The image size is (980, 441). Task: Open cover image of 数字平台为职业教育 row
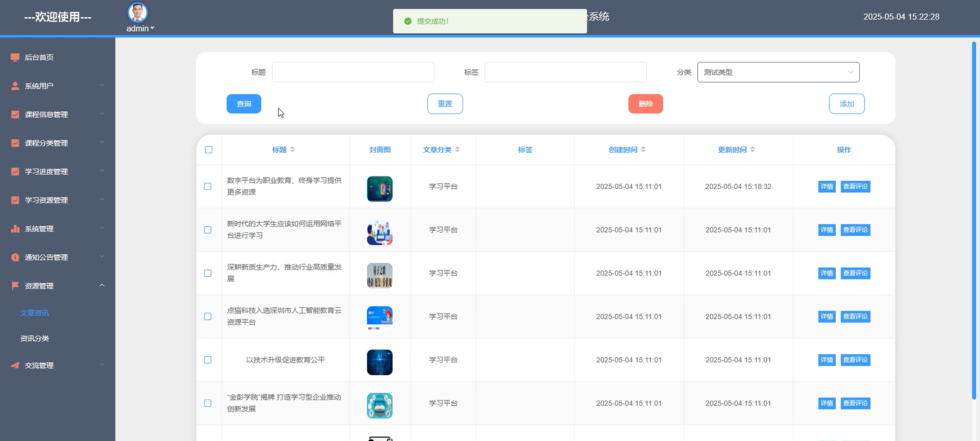coord(380,189)
